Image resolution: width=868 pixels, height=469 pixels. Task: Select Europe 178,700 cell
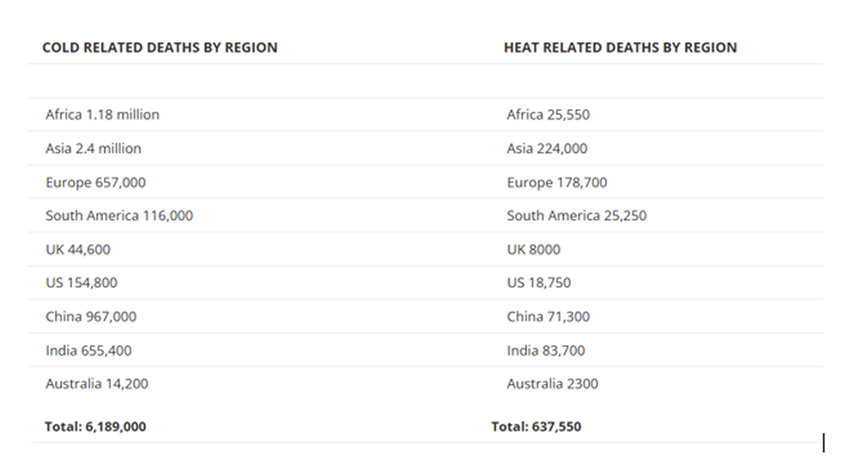click(557, 182)
